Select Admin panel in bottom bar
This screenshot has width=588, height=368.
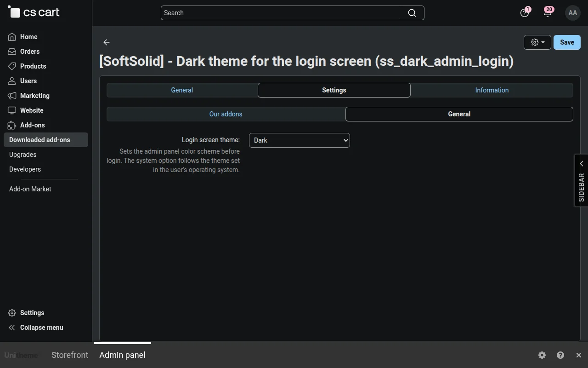tap(122, 355)
